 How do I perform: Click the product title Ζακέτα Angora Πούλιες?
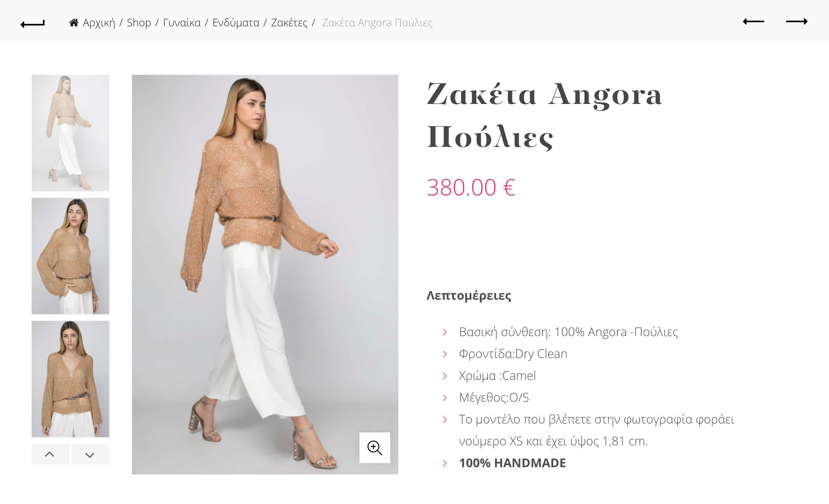pyautogui.click(x=544, y=116)
